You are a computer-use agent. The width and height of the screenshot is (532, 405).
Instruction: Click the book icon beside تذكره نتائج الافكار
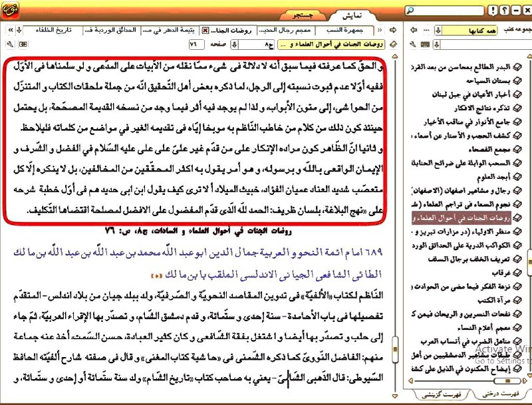tap(517, 108)
